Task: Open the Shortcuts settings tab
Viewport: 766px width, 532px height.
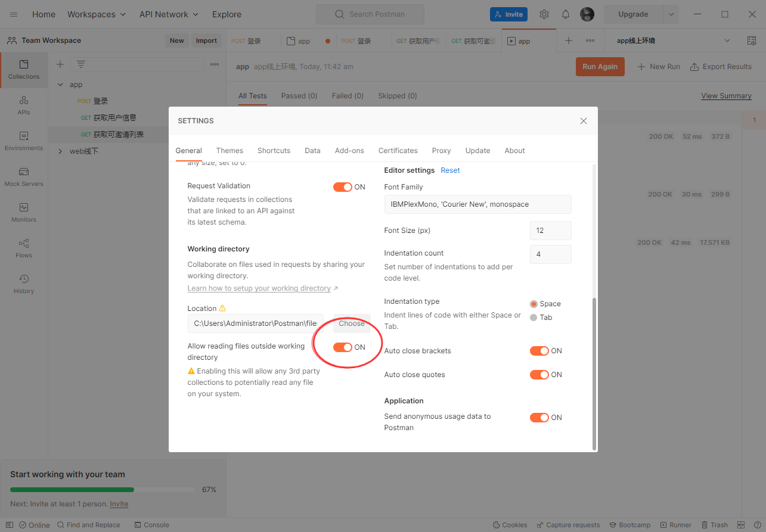Action: tap(274, 151)
